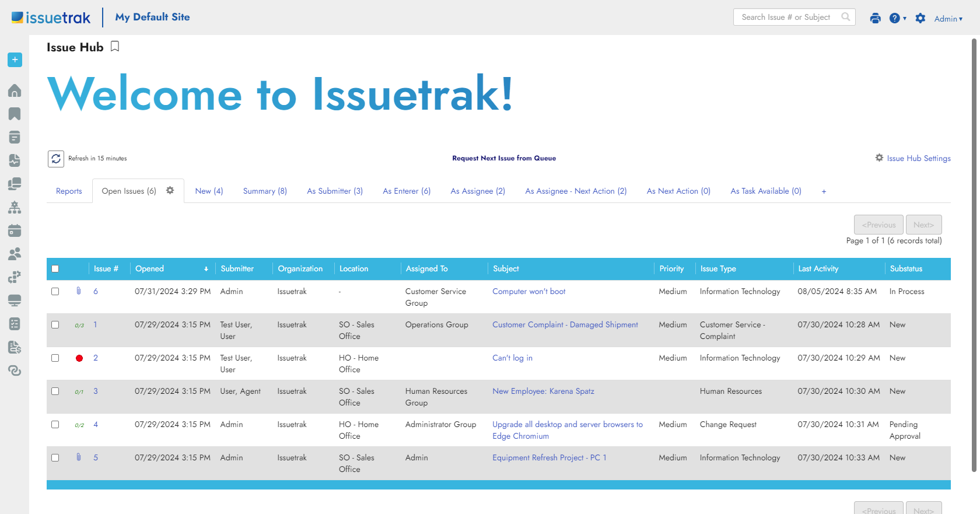Switch to the Reports tab

click(69, 191)
